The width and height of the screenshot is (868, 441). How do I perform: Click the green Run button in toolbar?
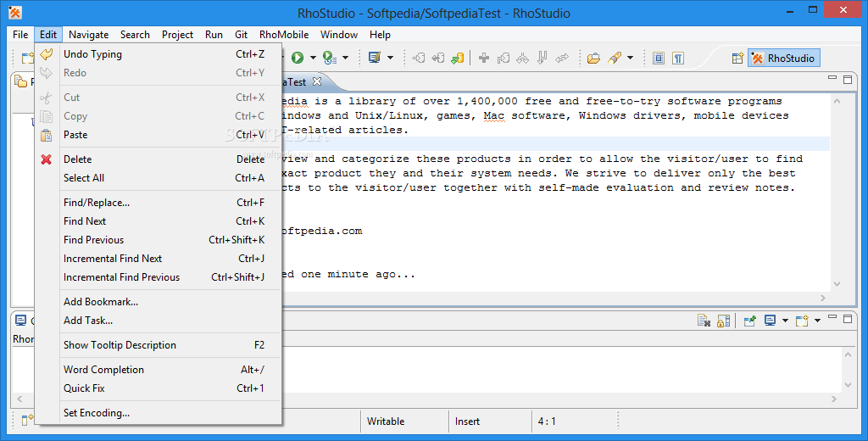point(298,58)
